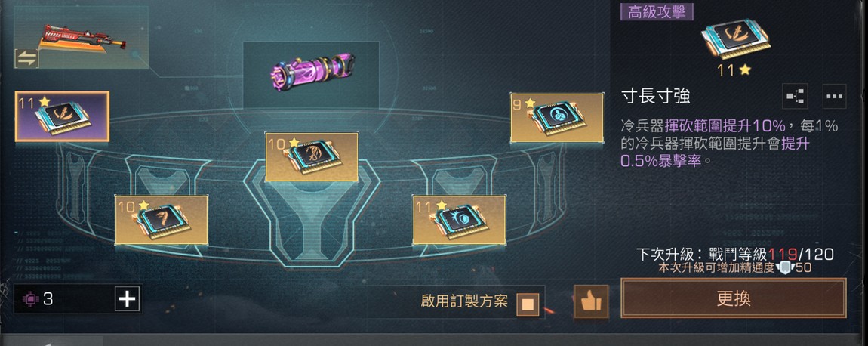Select the 10-star chip in center slot
This screenshot has width=868, height=346.
coord(312,157)
